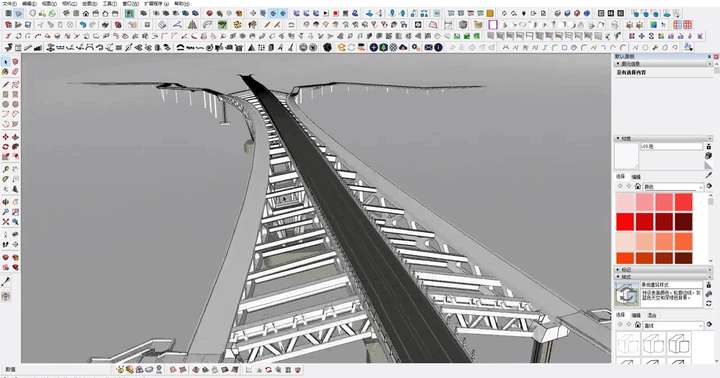Open the 文件 File menu
This screenshot has height=378, width=720.
[x=9, y=3]
